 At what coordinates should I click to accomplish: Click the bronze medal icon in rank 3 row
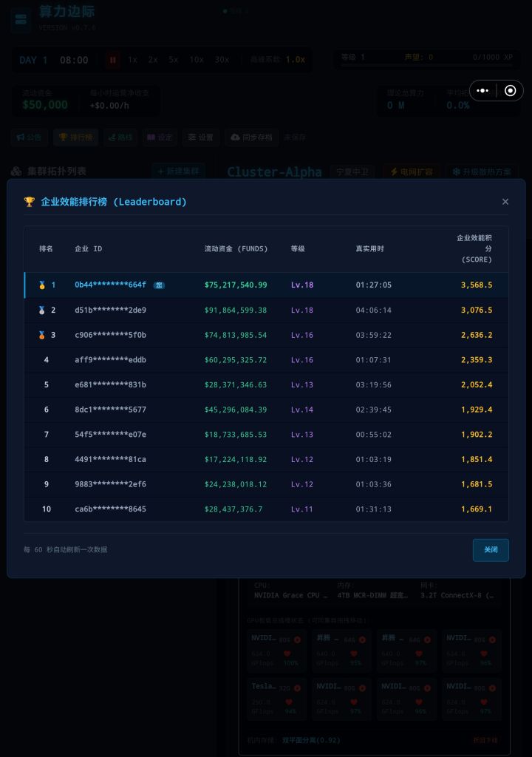[x=42, y=335]
